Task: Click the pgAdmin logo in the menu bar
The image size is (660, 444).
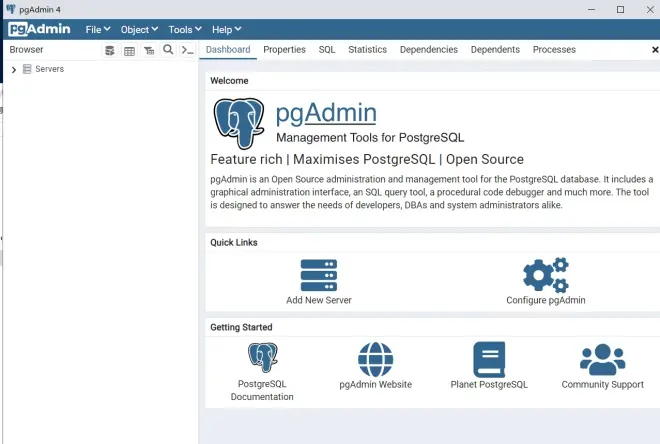Action: 39,29
